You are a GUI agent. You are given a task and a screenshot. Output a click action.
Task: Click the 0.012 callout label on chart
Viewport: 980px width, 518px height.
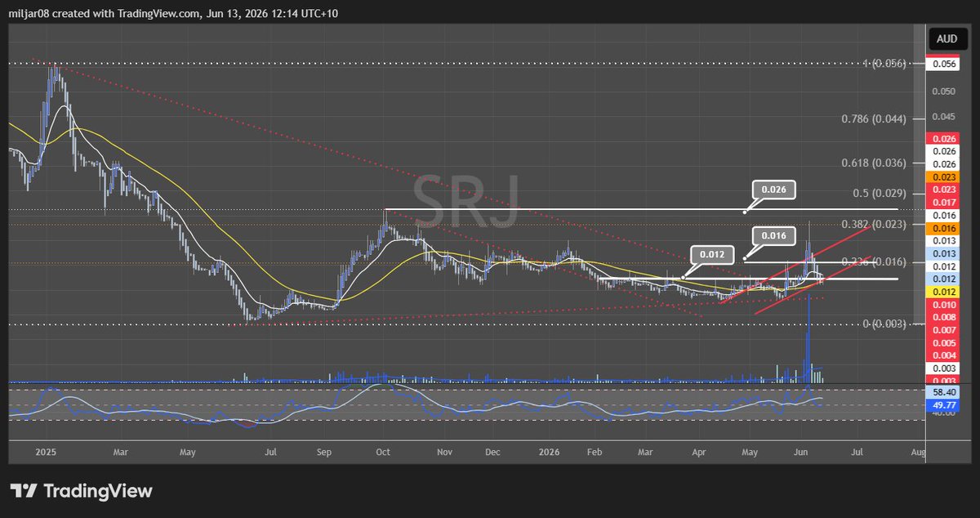pos(712,253)
